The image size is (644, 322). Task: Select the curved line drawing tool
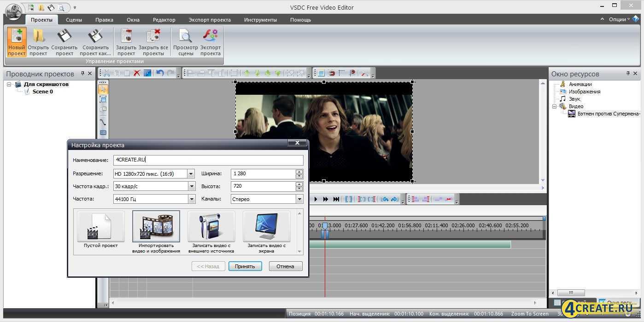(x=103, y=122)
